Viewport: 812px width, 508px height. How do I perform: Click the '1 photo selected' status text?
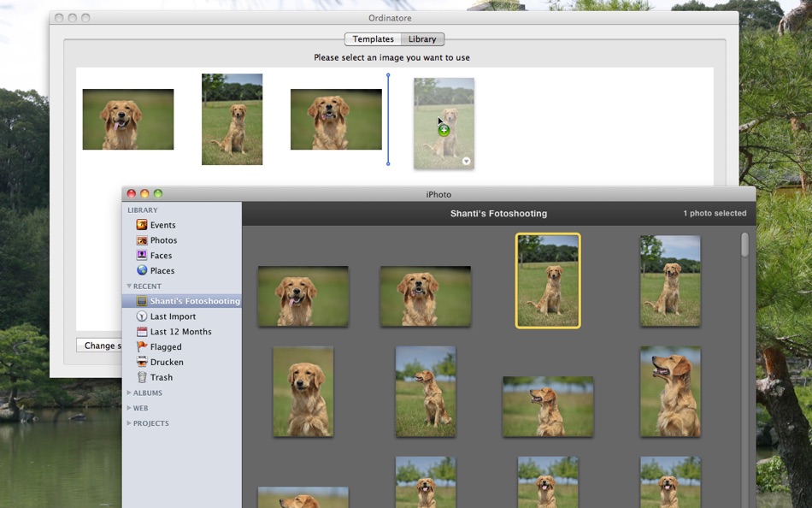pos(715,213)
